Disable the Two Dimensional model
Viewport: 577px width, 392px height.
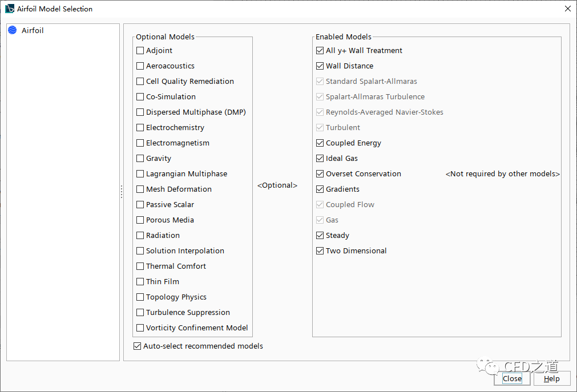pos(320,250)
